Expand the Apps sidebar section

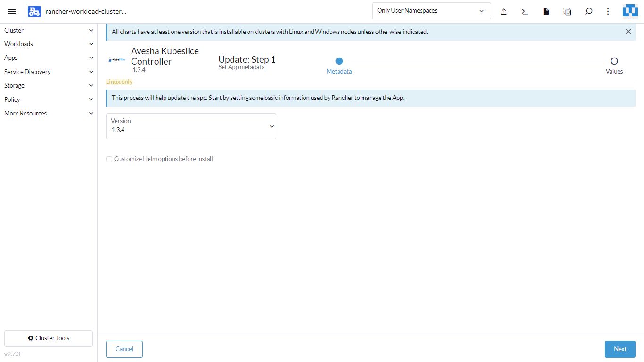49,58
